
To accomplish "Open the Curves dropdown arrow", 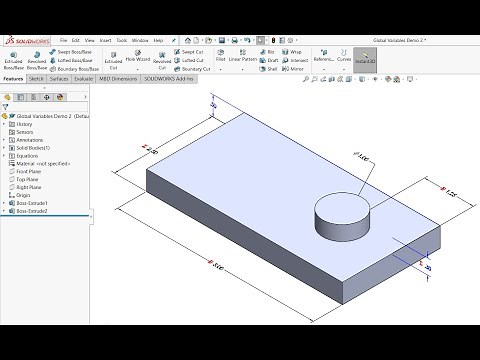I will pyautogui.click(x=344, y=69).
